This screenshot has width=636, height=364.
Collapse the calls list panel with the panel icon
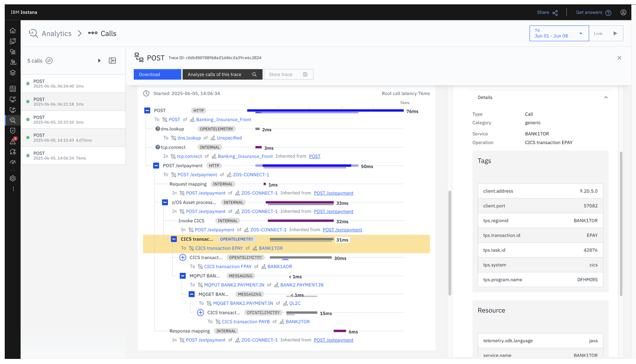113,61
